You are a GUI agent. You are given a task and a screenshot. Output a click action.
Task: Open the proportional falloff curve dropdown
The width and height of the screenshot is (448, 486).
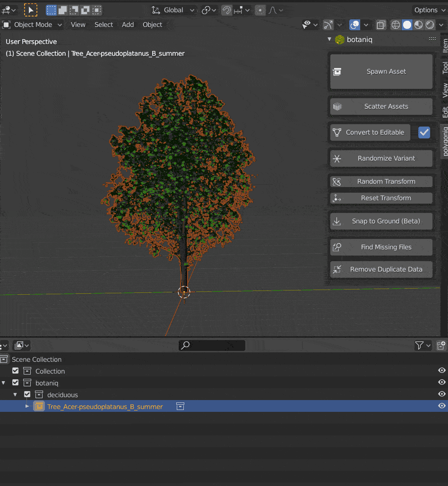[276, 10]
